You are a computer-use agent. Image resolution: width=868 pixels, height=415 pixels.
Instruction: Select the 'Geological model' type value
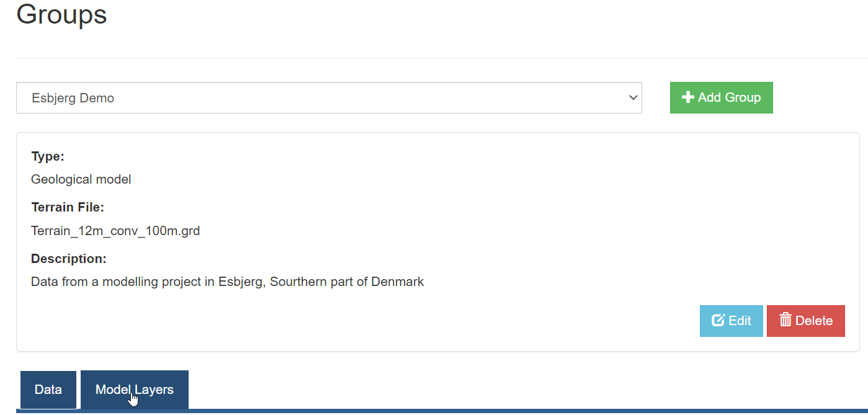pyautogui.click(x=81, y=179)
